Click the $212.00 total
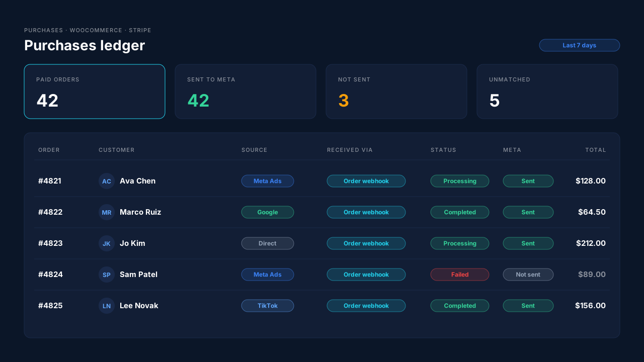644x362 pixels. (x=591, y=243)
